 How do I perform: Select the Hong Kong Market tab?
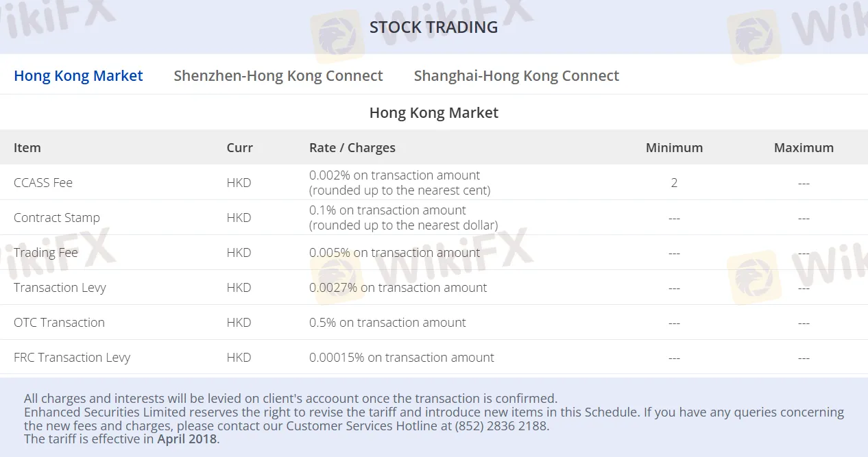(78, 75)
